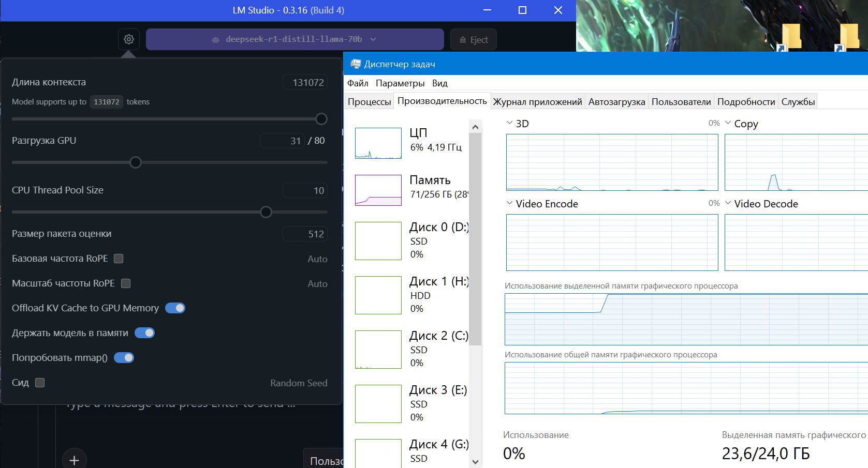
Task: Expand the 3D graph engine dropdown
Action: click(510, 124)
